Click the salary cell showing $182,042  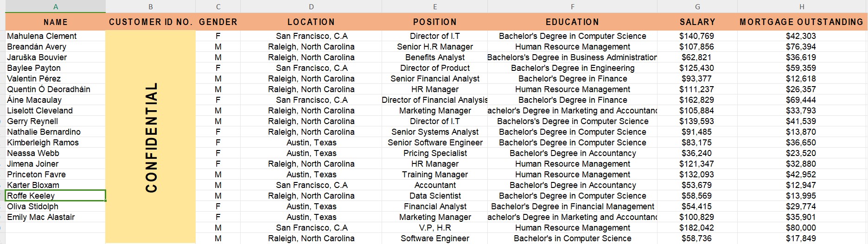[696, 228]
